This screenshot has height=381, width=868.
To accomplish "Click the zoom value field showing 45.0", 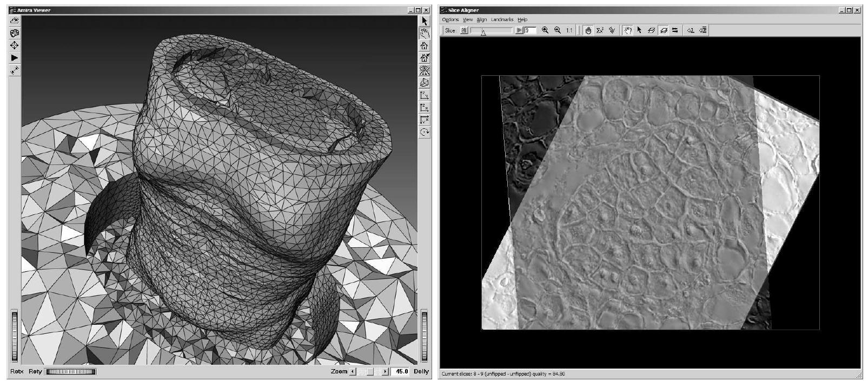I will tap(401, 372).
